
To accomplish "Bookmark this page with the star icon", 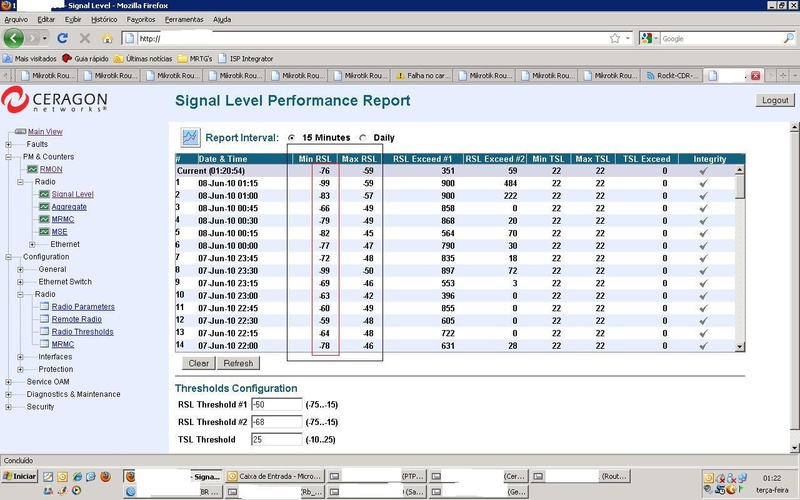I will point(615,38).
